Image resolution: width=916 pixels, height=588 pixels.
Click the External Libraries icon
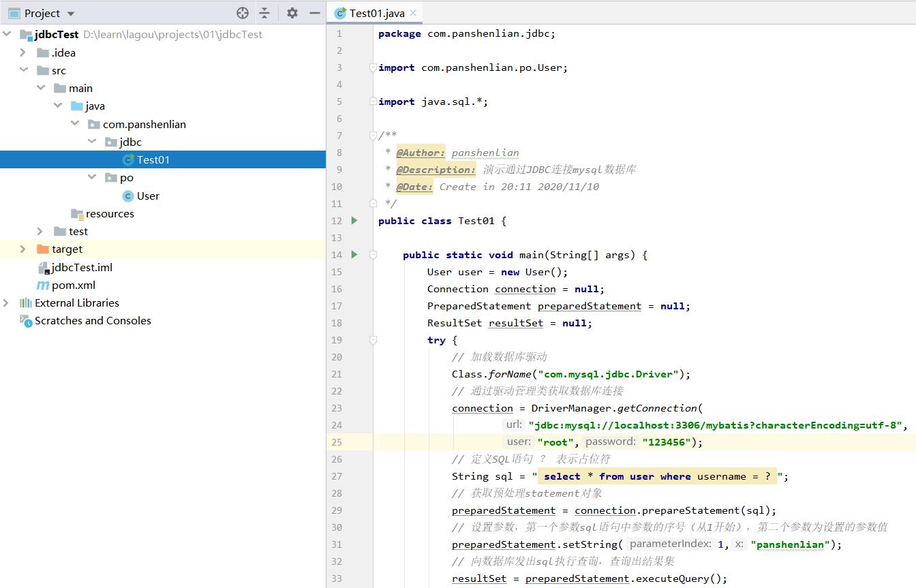tap(26, 303)
